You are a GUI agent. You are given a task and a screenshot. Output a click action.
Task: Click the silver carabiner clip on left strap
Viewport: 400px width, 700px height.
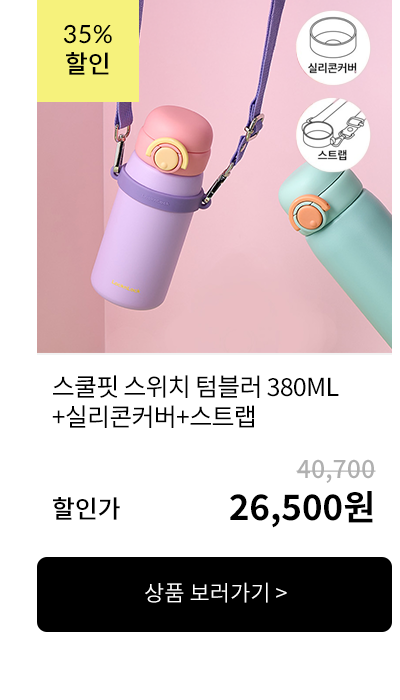click(x=119, y=149)
